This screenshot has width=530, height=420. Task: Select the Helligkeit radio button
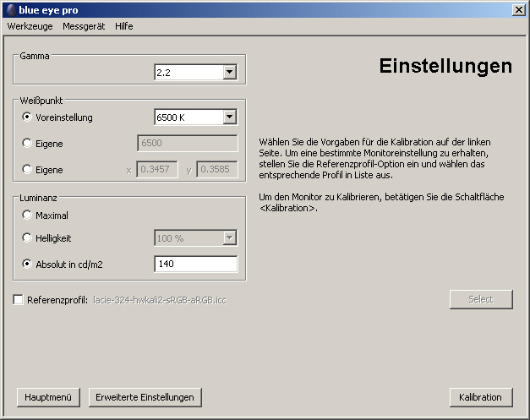[27, 239]
